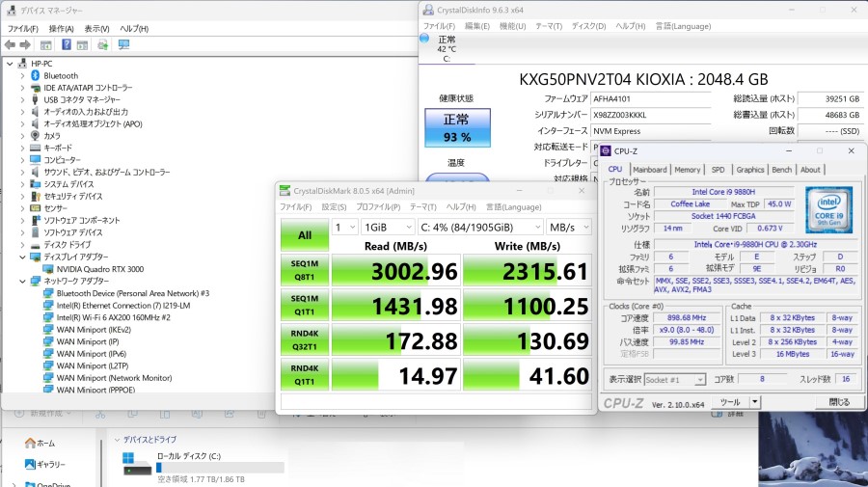Run the SEQ1M Q1T1 test button
The width and height of the screenshot is (868, 487).
[x=305, y=305]
